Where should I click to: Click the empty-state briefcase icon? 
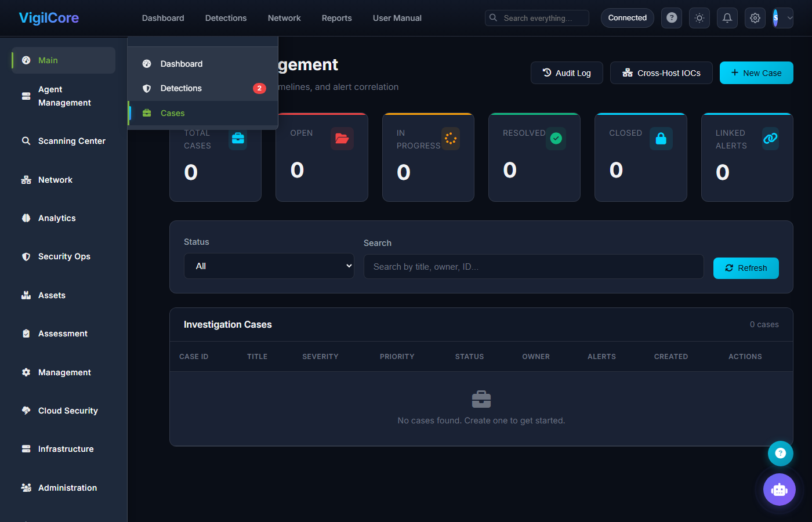(x=481, y=399)
